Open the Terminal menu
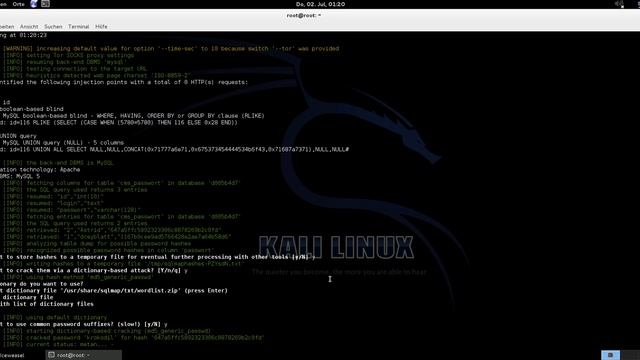Viewport: 640px width, 360px height. click(x=78, y=27)
